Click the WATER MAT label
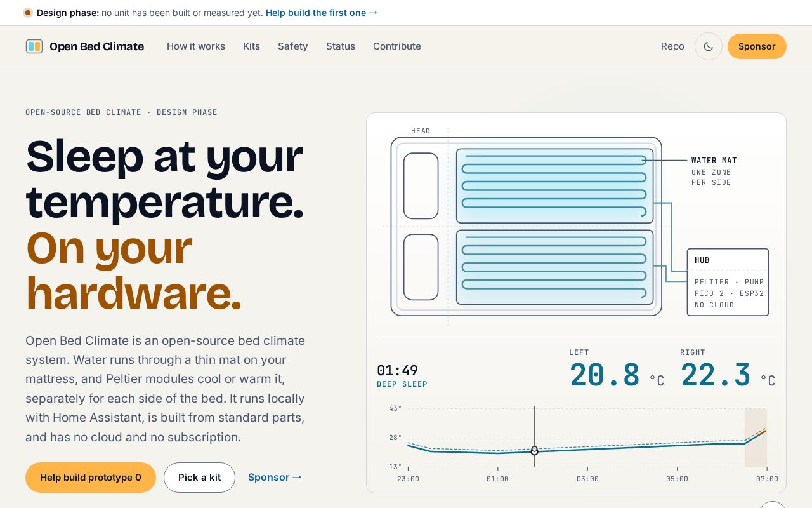 714,161
